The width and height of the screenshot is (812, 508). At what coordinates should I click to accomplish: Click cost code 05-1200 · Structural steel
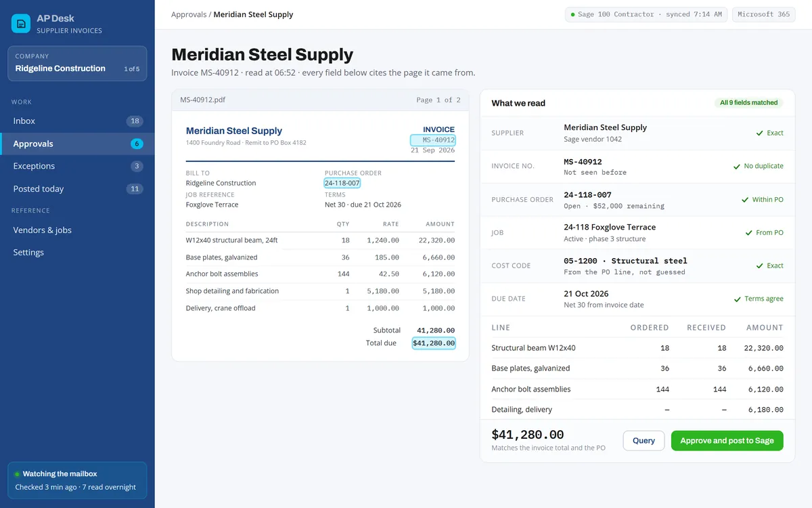tap(625, 261)
